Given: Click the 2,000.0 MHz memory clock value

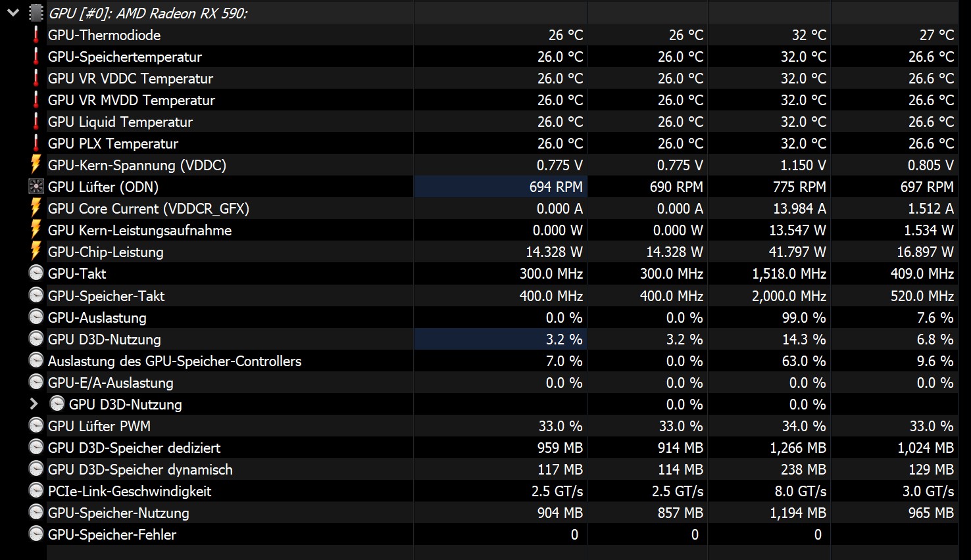Looking at the screenshot, I should [x=789, y=296].
